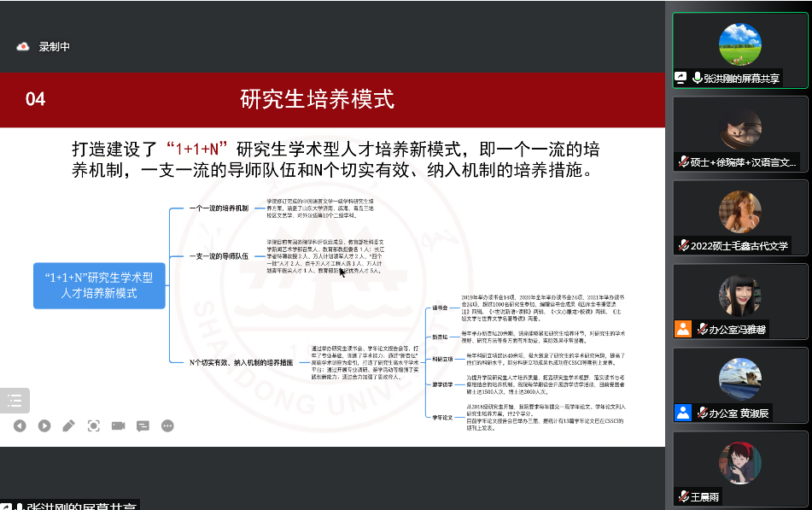Screen dimensions: 812x510
Task: Click blue co-host badge for 办公室 黄淑辰
Action: [682, 413]
